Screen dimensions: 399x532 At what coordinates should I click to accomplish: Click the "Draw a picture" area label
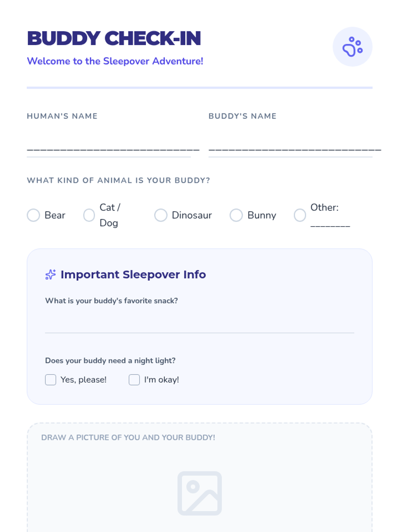128,438
